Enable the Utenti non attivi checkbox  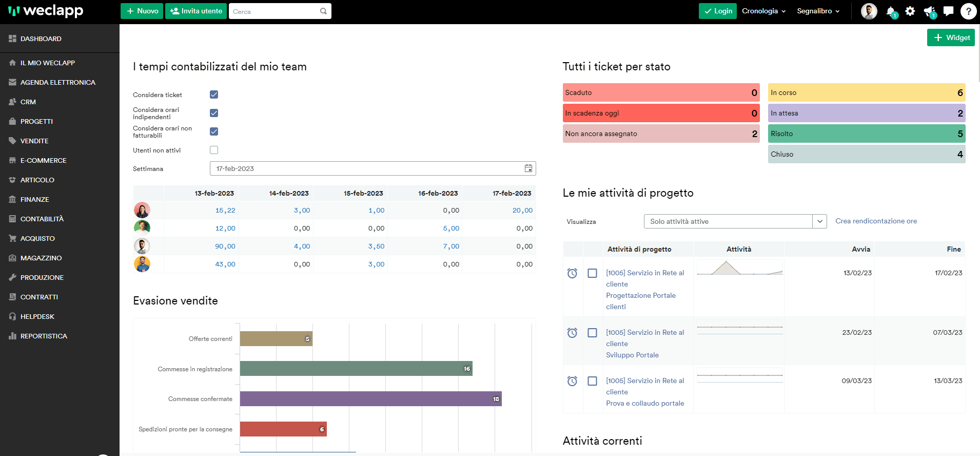click(214, 150)
